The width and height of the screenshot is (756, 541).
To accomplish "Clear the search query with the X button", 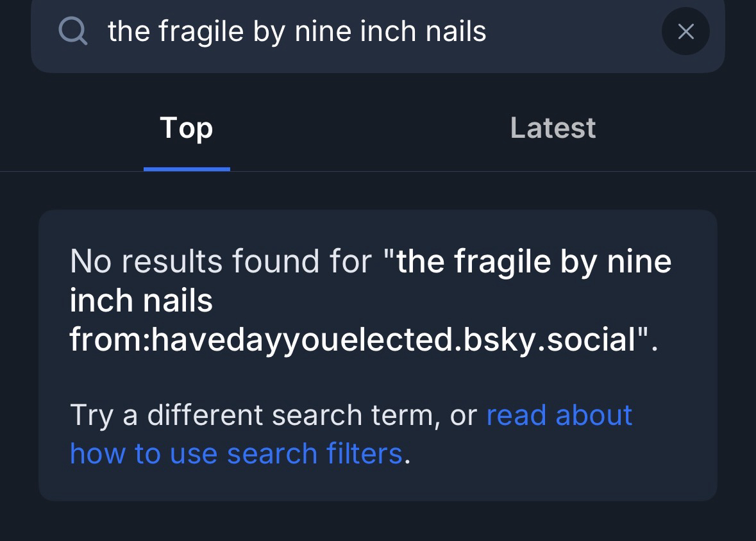I will click(685, 31).
